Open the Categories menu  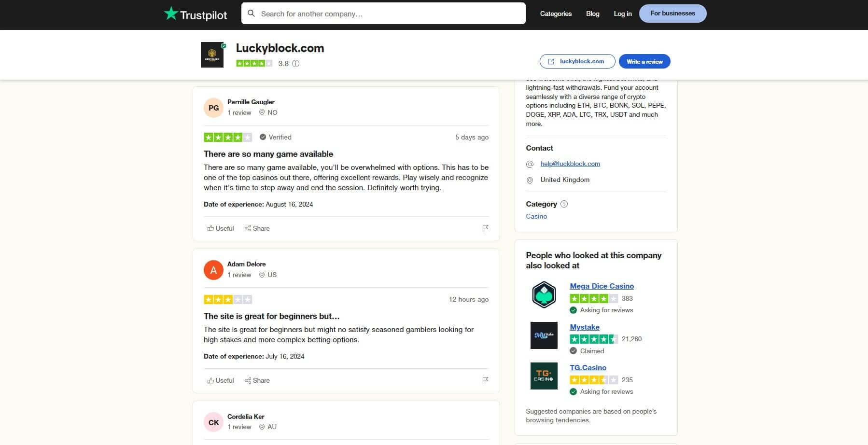click(x=556, y=14)
